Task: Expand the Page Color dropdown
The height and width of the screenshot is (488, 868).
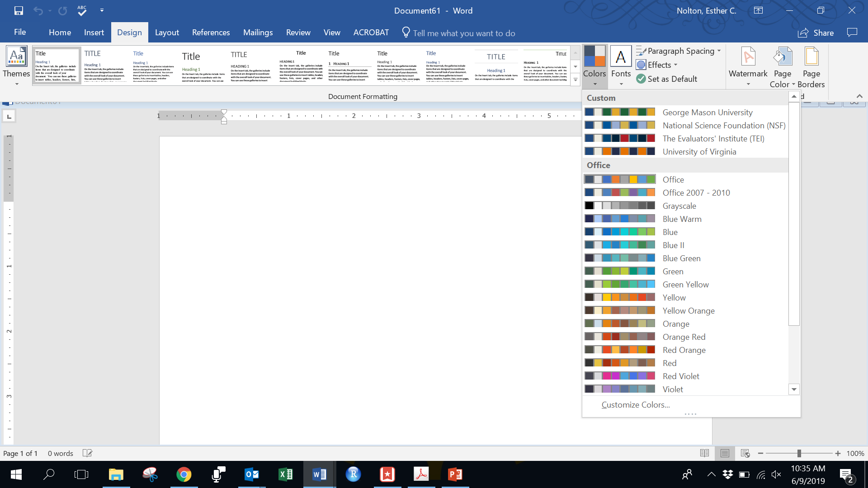Action: [x=793, y=84]
